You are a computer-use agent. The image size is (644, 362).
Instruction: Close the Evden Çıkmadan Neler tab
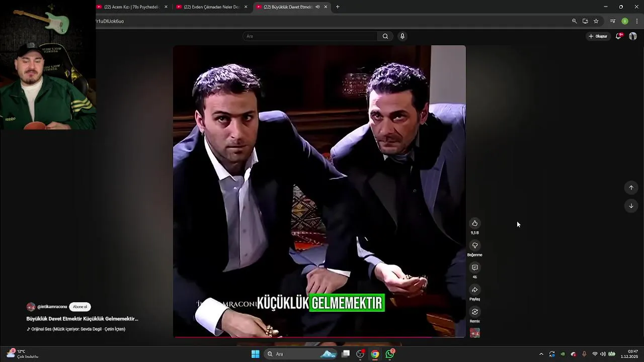pyautogui.click(x=246, y=7)
